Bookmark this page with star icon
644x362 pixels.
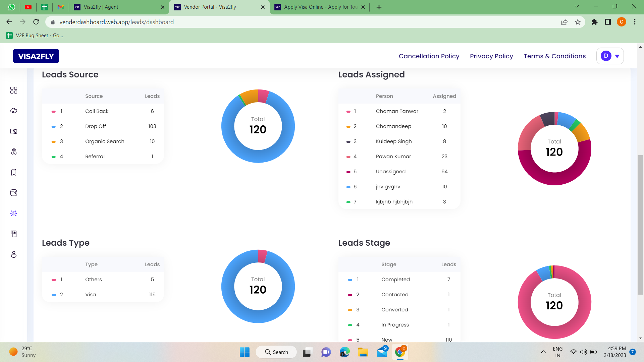click(578, 22)
